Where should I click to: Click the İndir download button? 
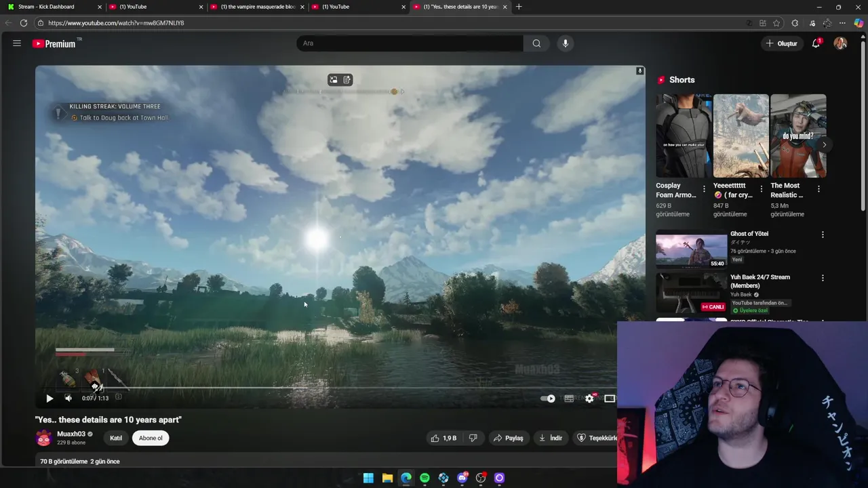551,438
